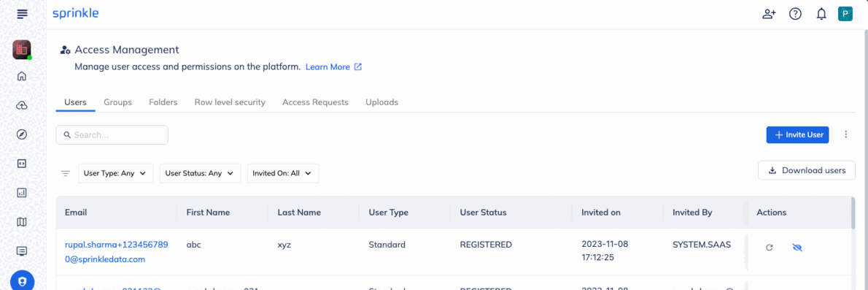
Task: Go to Home in sidebar
Action: pyautogui.click(x=22, y=77)
